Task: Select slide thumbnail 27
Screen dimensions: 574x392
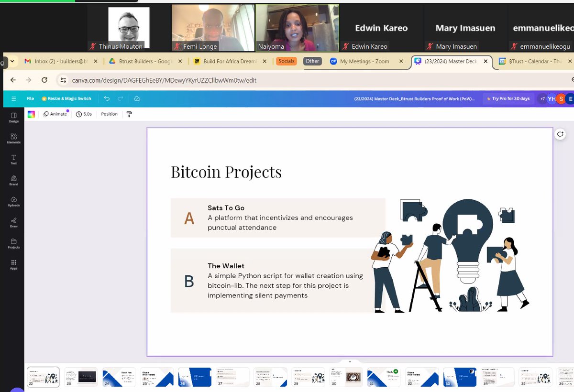Action: (232, 377)
